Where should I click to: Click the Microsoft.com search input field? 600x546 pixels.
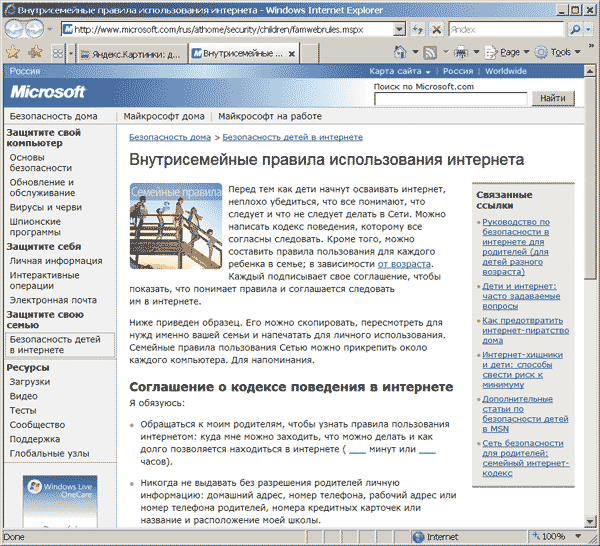tap(449, 98)
